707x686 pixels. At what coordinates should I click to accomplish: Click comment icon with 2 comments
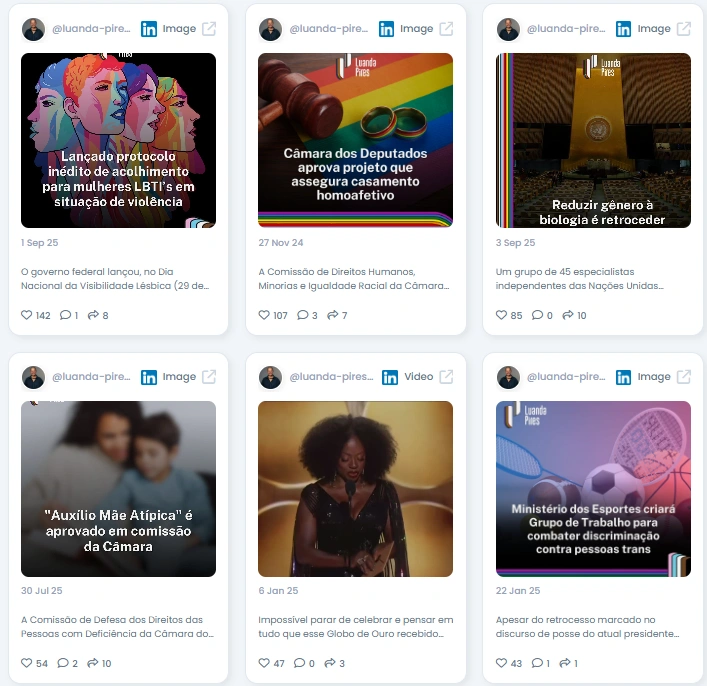pos(63,663)
